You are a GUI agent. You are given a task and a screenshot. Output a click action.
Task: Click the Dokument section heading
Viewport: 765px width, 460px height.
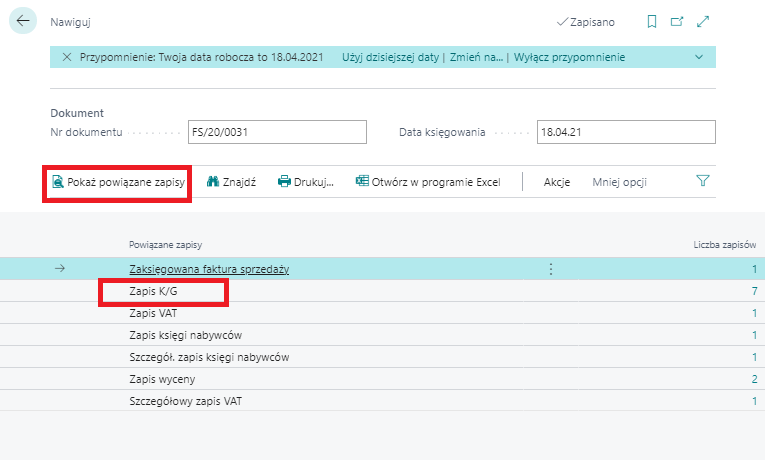[77, 113]
